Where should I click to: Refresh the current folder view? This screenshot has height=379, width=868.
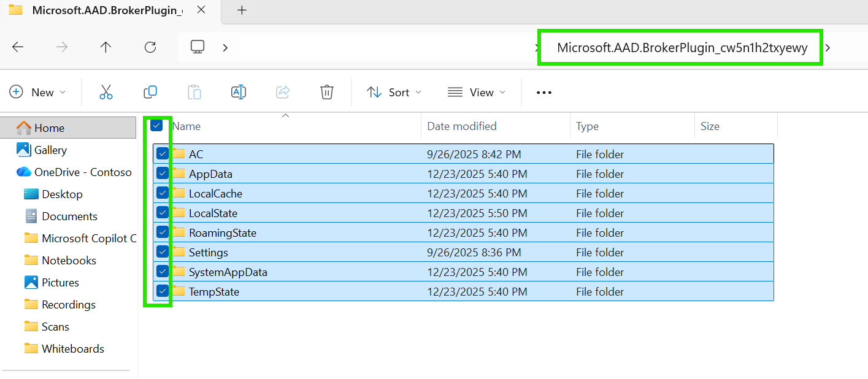150,47
